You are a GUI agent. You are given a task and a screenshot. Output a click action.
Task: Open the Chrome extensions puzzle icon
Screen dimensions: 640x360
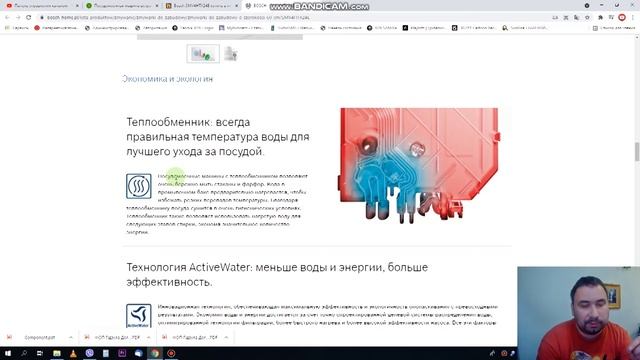pos(600,18)
